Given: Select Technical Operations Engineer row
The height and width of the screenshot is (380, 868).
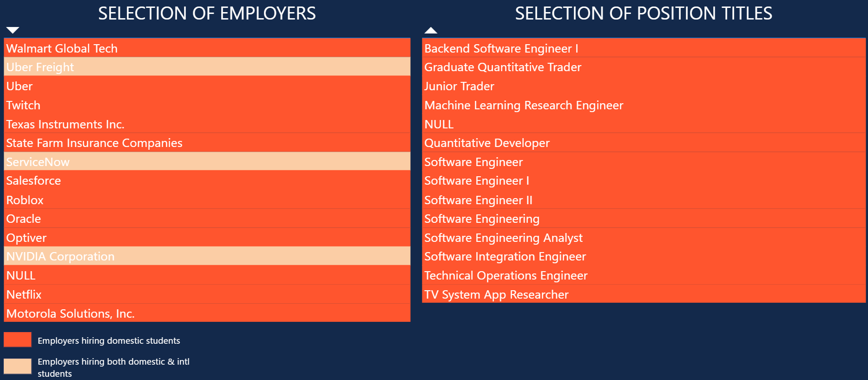Looking at the screenshot, I should pos(644,275).
